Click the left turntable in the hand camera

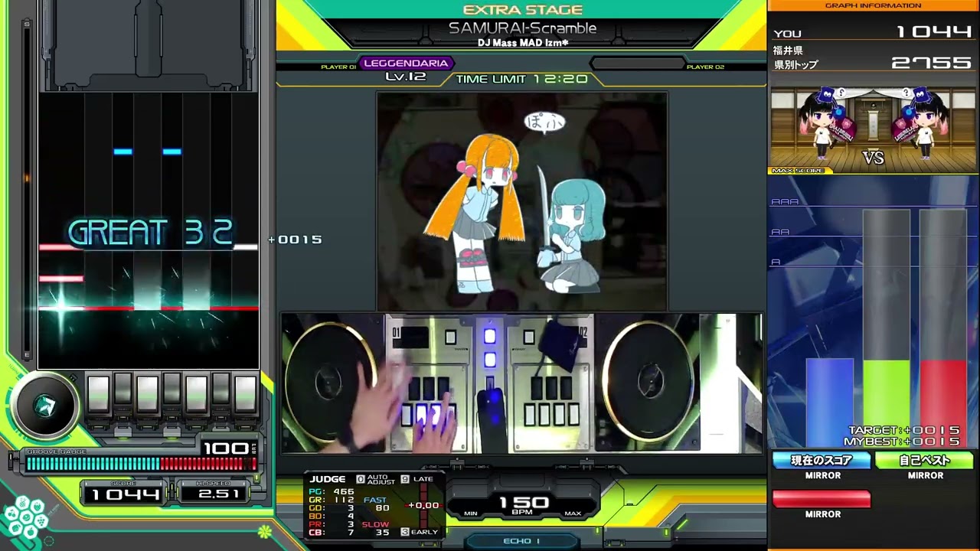(x=331, y=380)
